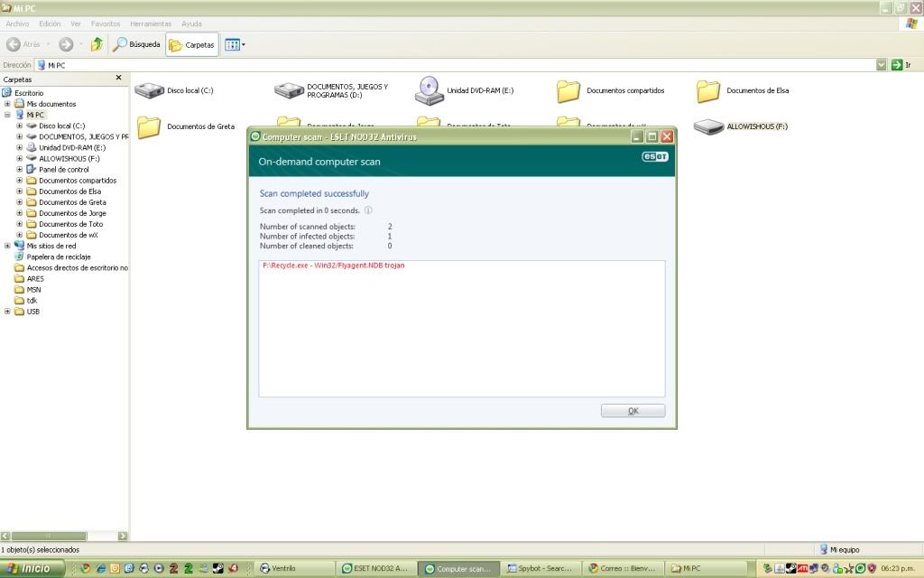
Task: Select DOCUMENTOS, JUEGOS Y PROGRAMAS (D:) drive icon
Action: pos(289,90)
